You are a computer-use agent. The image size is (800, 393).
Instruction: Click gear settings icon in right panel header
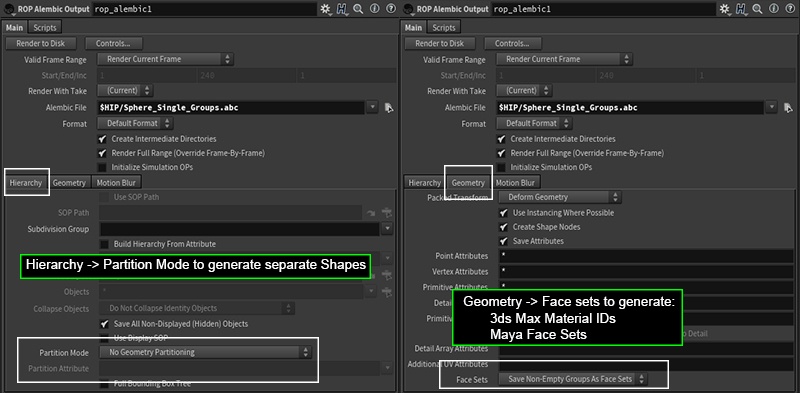724,9
